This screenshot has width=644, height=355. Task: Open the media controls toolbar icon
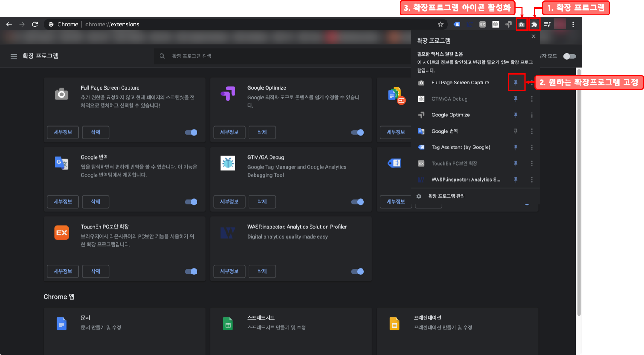(x=547, y=24)
